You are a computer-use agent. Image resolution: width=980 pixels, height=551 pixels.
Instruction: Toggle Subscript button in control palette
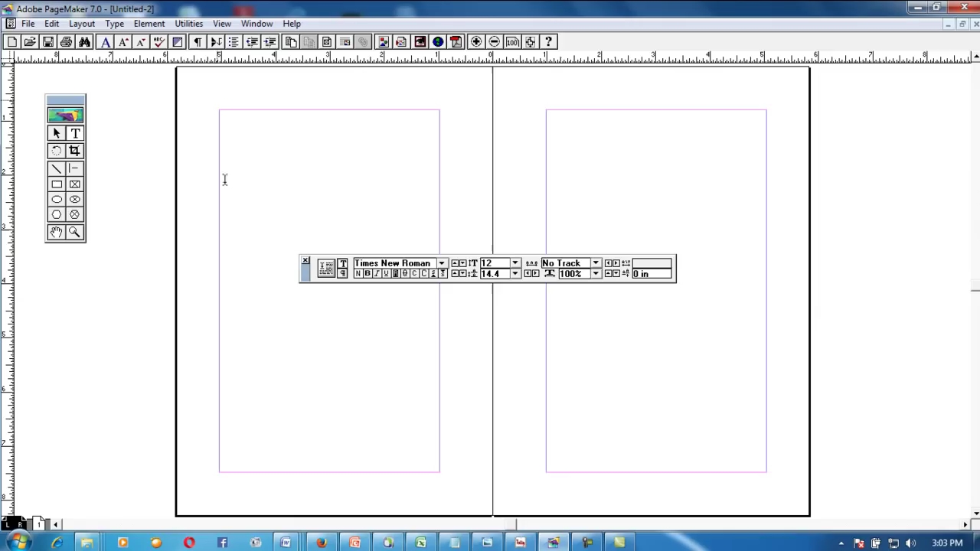tap(443, 273)
